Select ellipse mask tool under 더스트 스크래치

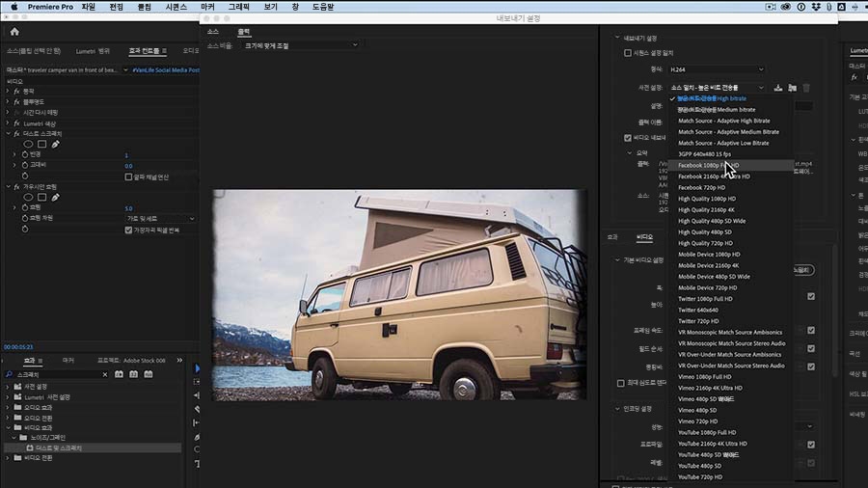point(28,144)
